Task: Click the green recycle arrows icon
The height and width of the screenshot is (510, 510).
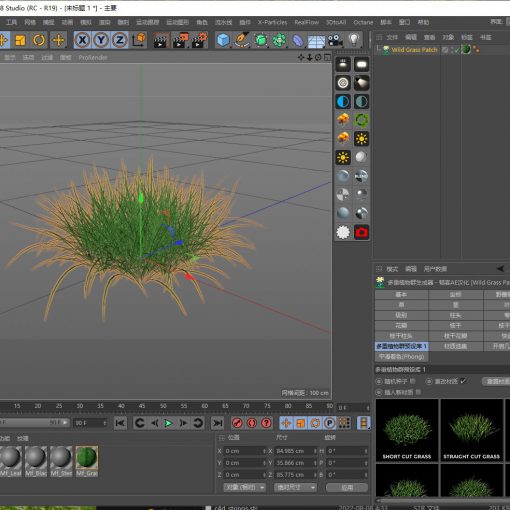Action: point(361,120)
